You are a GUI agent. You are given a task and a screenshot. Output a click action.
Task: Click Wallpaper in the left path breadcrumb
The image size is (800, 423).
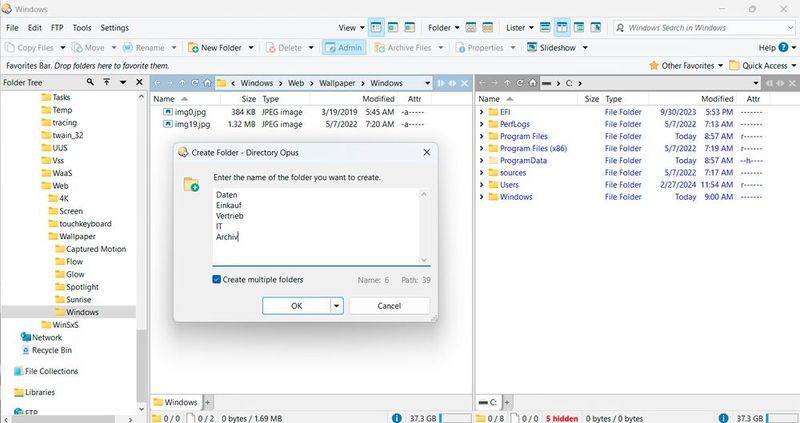[337, 83]
